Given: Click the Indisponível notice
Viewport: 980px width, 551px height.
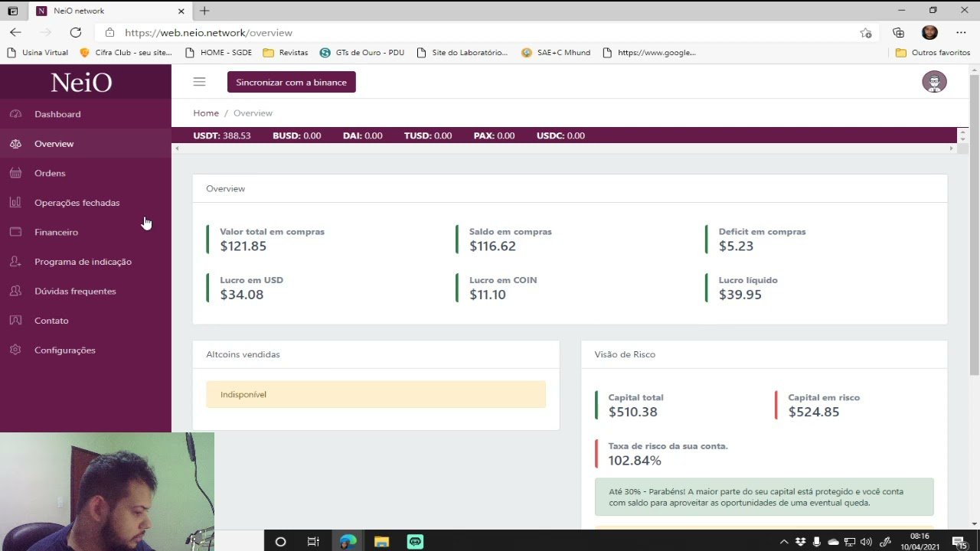Looking at the screenshot, I should pyautogui.click(x=376, y=394).
